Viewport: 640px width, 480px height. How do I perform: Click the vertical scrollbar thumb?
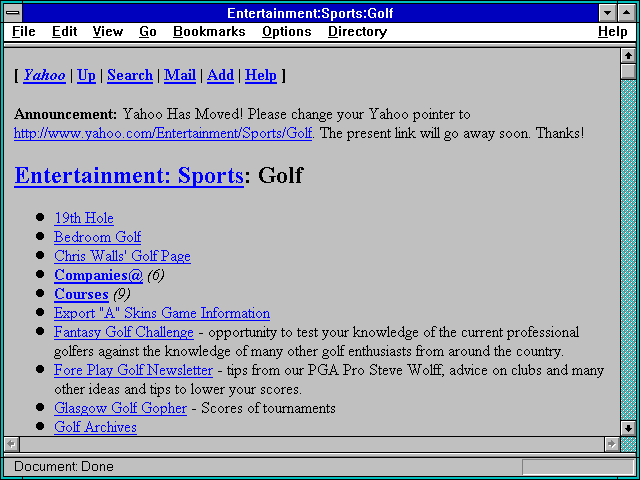tap(628, 71)
